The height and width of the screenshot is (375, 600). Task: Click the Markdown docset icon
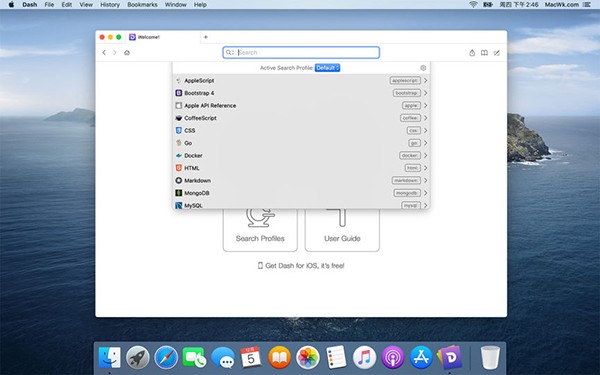click(x=179, y=180)
